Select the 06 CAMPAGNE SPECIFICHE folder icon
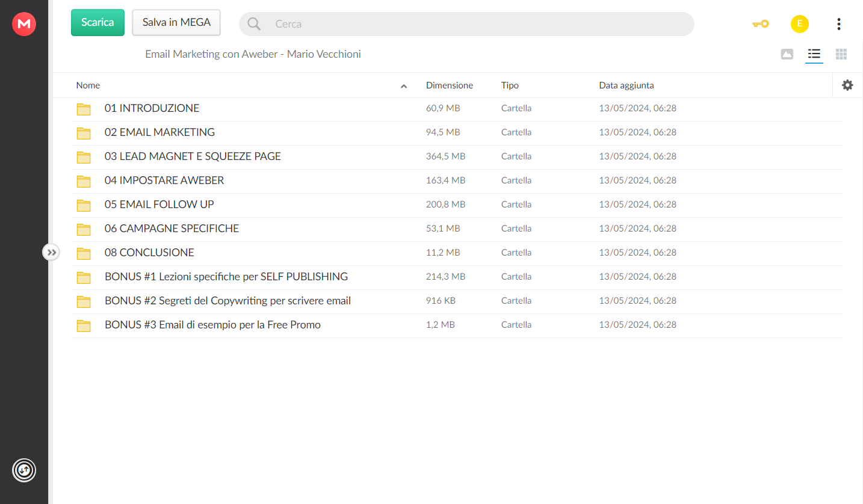The image size is (863, 504). point(84,229)
